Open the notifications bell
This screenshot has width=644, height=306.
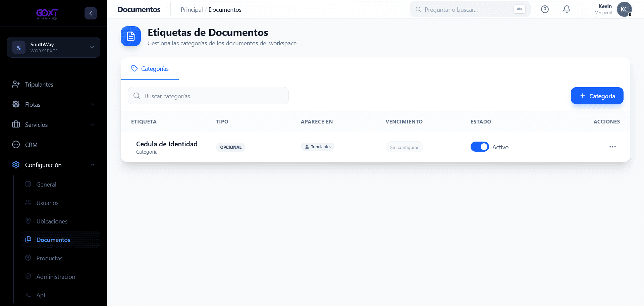567,9
